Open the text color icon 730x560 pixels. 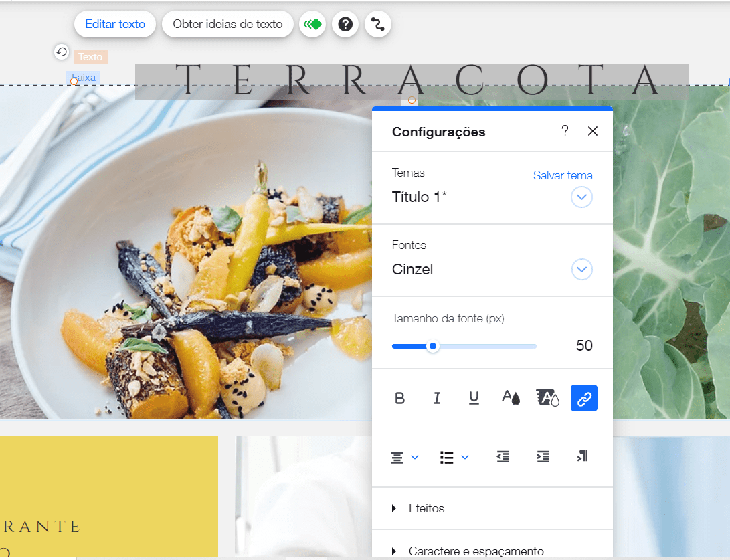tap(511, 398)
